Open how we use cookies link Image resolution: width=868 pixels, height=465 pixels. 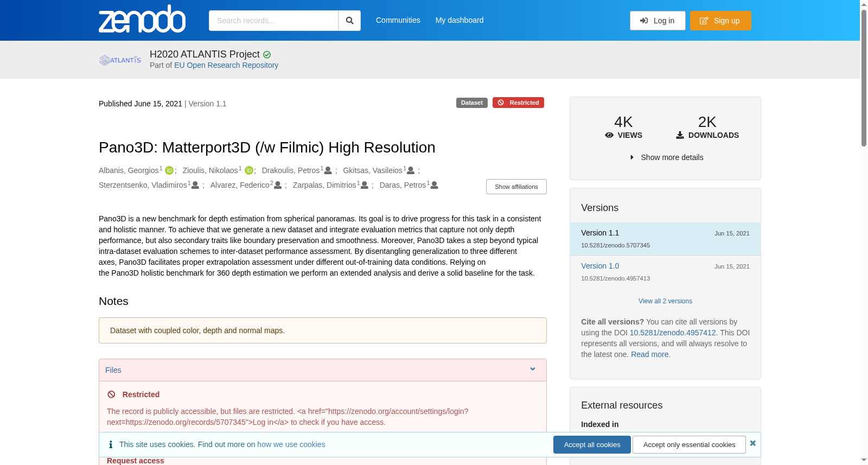point(291,444)
